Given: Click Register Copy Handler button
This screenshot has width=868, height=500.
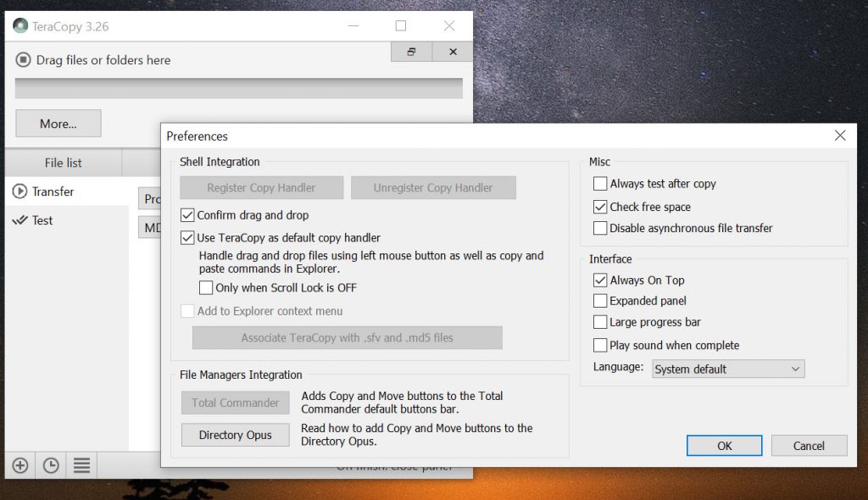Looking at the screenshot, I should tap(261, 187).
